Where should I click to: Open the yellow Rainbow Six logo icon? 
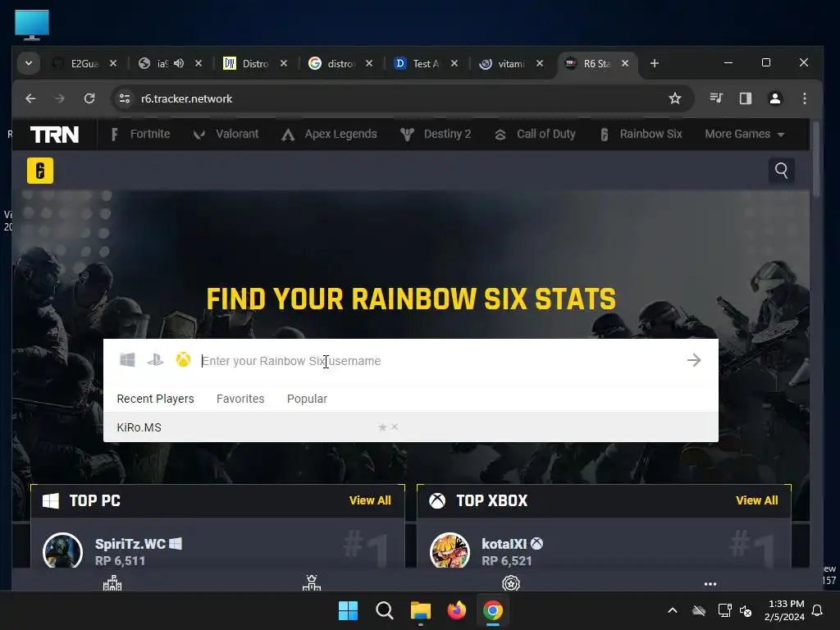tap(40, 171)
